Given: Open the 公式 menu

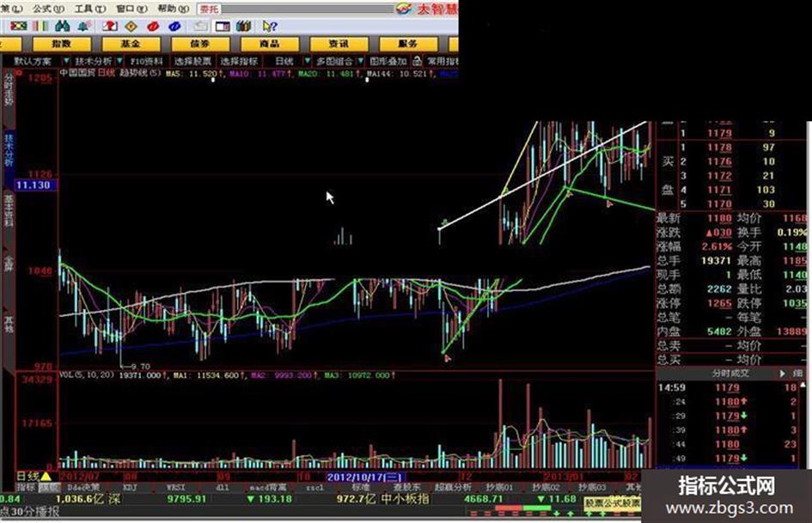Looking at the screenshot, I should click(47, 9).
